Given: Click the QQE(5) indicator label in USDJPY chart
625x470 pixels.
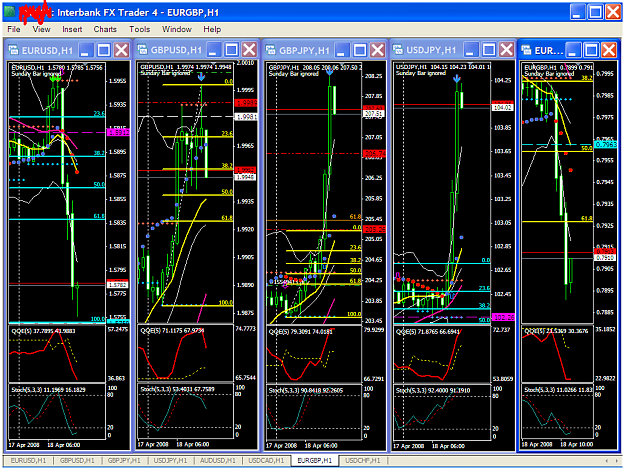Looking at the screenshot, I should [x=428, y=332].
